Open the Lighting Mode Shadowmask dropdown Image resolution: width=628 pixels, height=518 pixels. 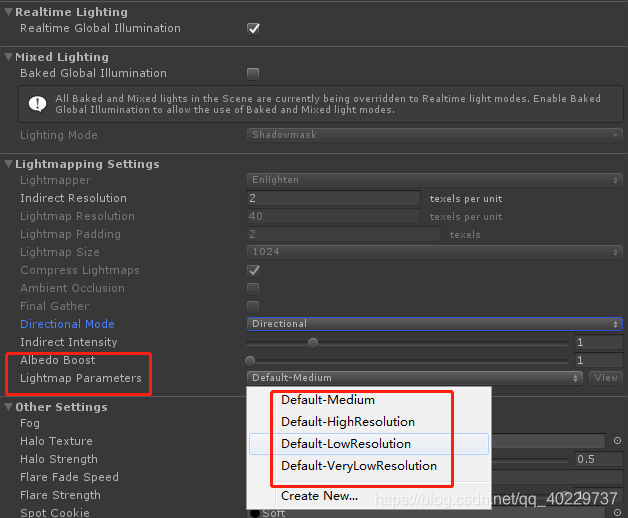435,135
